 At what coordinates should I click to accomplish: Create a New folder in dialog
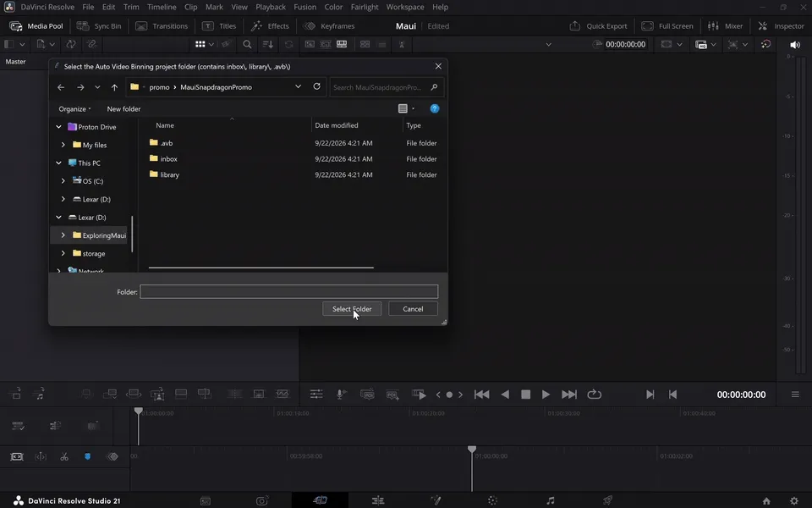pyautogui.click(x=123, y=109)
